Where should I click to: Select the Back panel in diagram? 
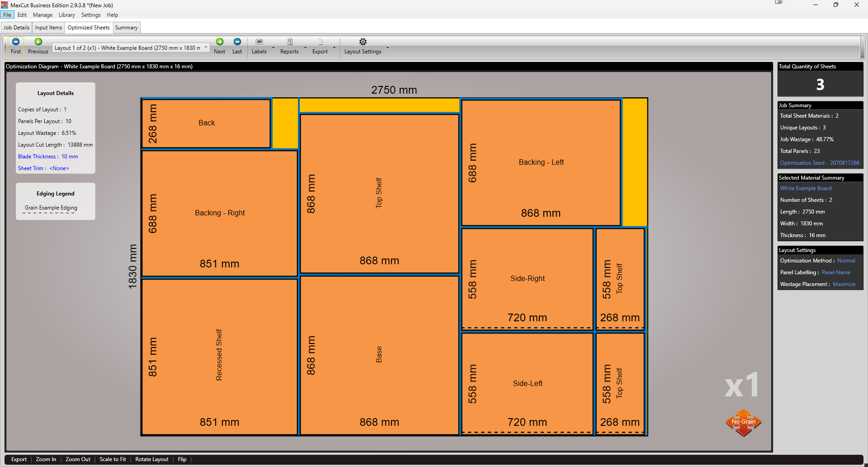pos(206,124)
